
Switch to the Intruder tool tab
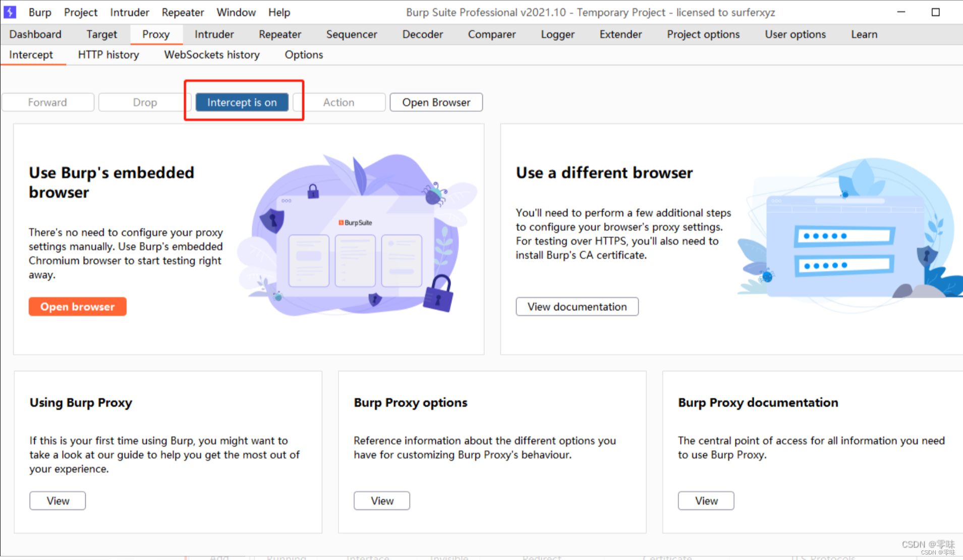(x=214, y=34)
